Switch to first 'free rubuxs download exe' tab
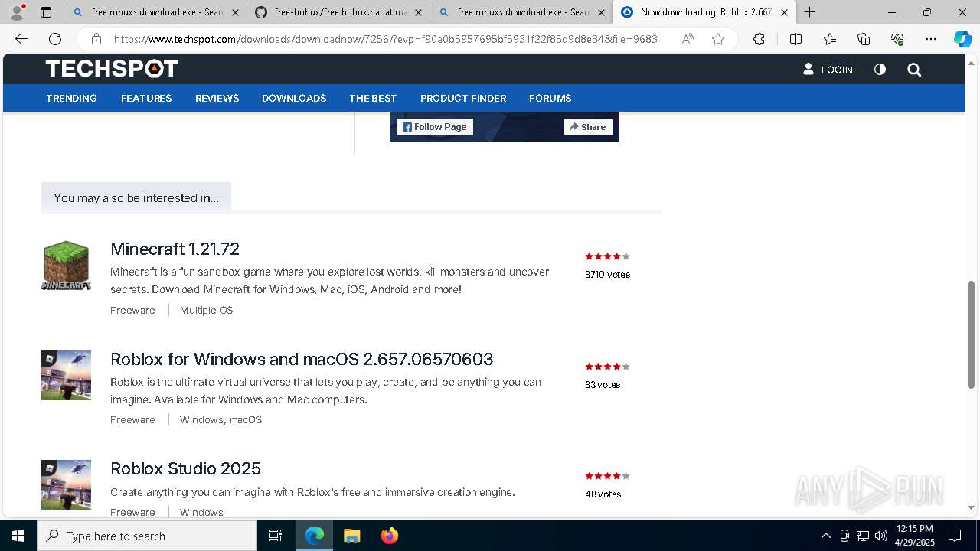Viewport: 980px width, 551px height. coord(155,12)
